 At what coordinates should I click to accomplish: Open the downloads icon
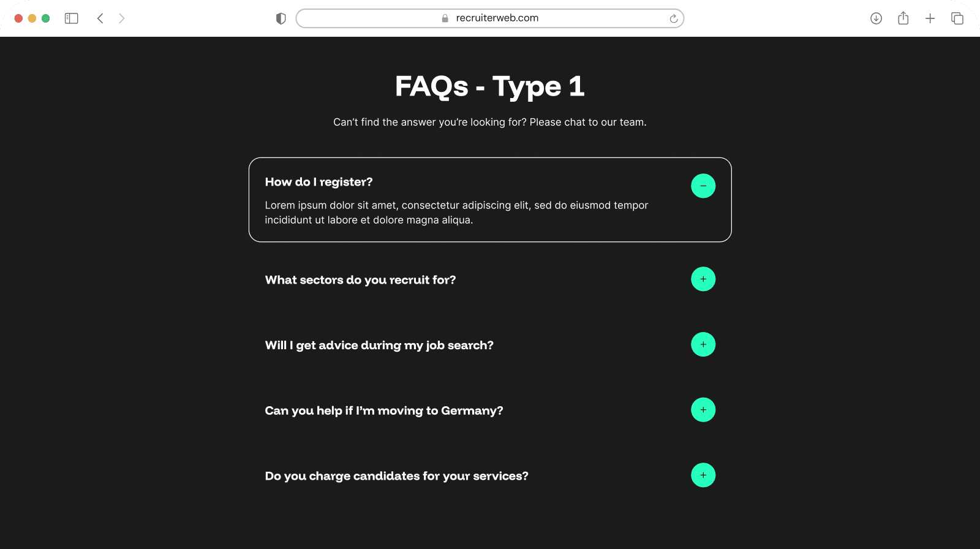coord(876,18)
